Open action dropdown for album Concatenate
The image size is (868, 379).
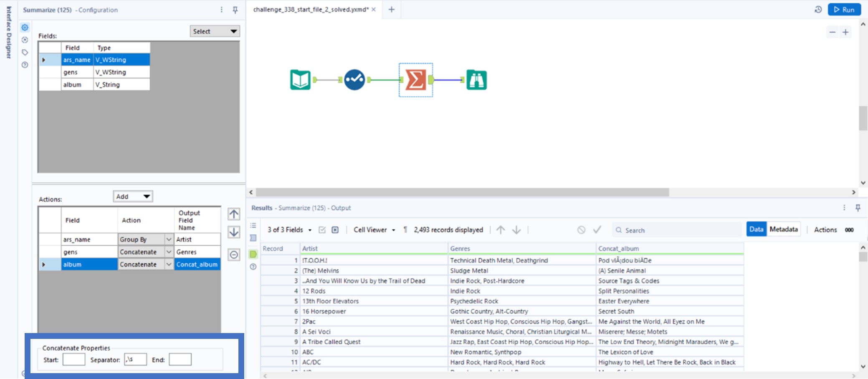(x=169, y=265)
